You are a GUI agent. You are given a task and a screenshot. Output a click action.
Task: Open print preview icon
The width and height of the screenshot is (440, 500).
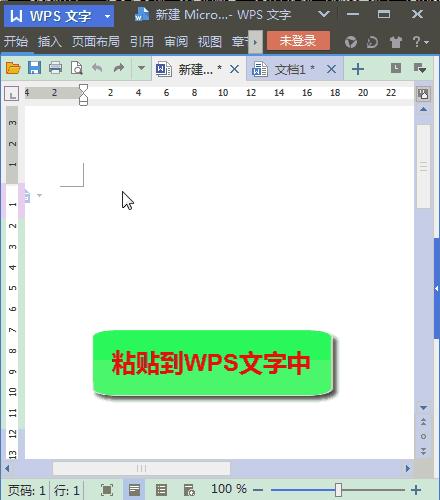(77, 68)
